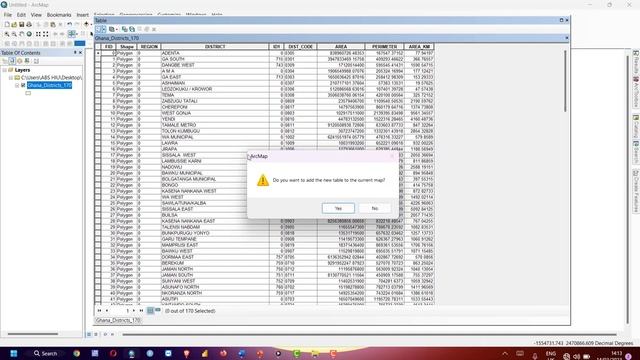
Task: Click the DISTRICT column header
Action: (x=215, y=47)
